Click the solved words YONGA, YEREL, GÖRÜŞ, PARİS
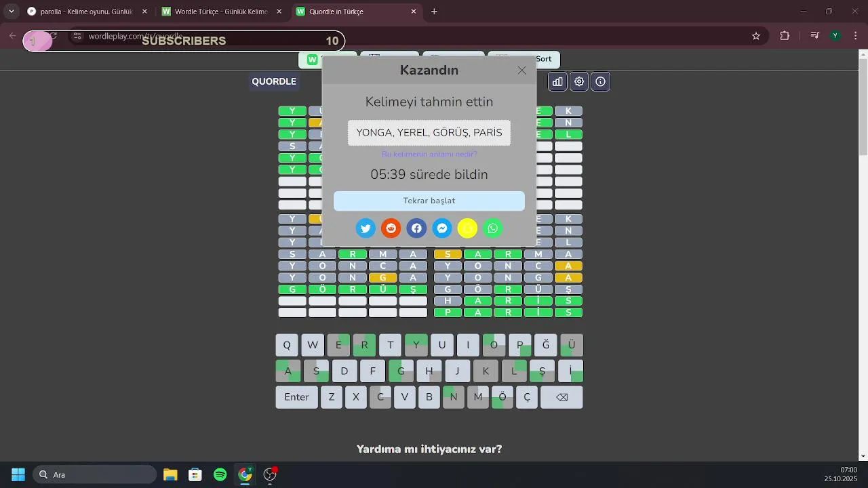Screen dimensions: 868x488 coord(429,133)
